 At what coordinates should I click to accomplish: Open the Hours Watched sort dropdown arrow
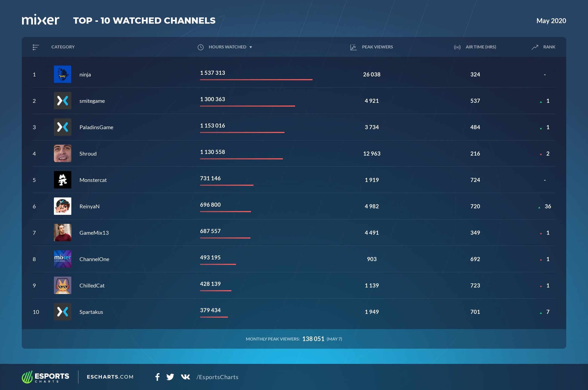pos(251,47)
